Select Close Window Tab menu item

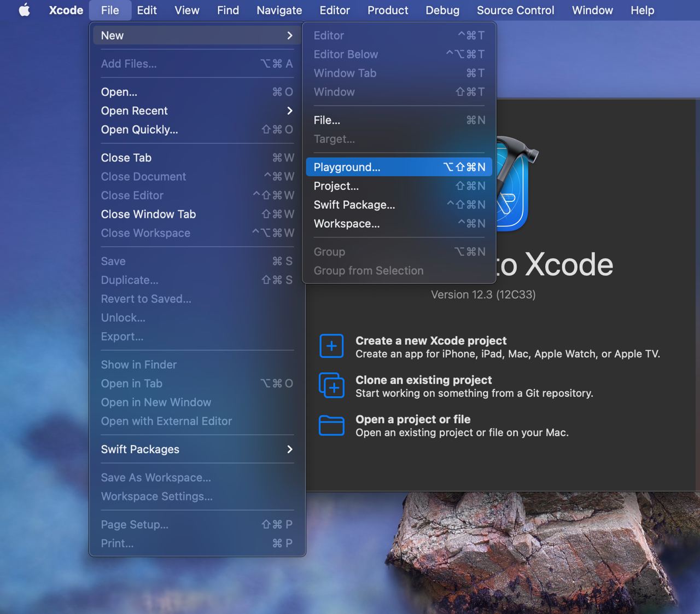pyautogui.click(x=197, y=215)
